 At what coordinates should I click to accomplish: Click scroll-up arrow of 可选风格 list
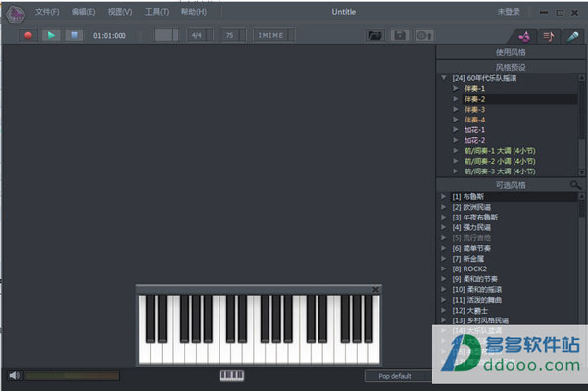click(581, 196)
